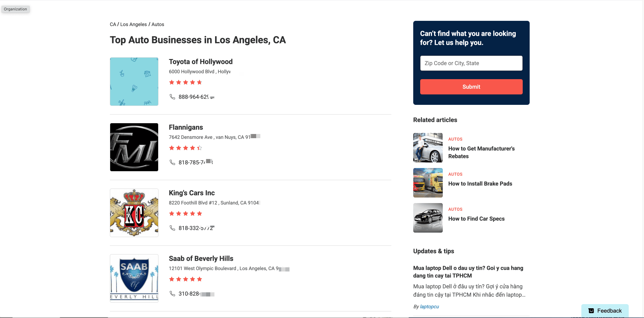Click the phone icon under Flannigans
Screen dimensions: 644x318
coord(172,162)
